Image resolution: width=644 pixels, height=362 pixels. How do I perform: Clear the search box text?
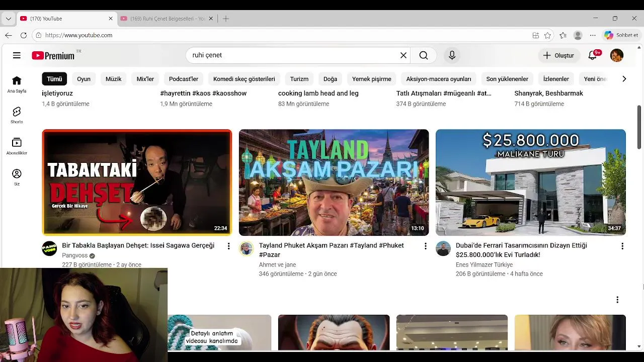403,55
